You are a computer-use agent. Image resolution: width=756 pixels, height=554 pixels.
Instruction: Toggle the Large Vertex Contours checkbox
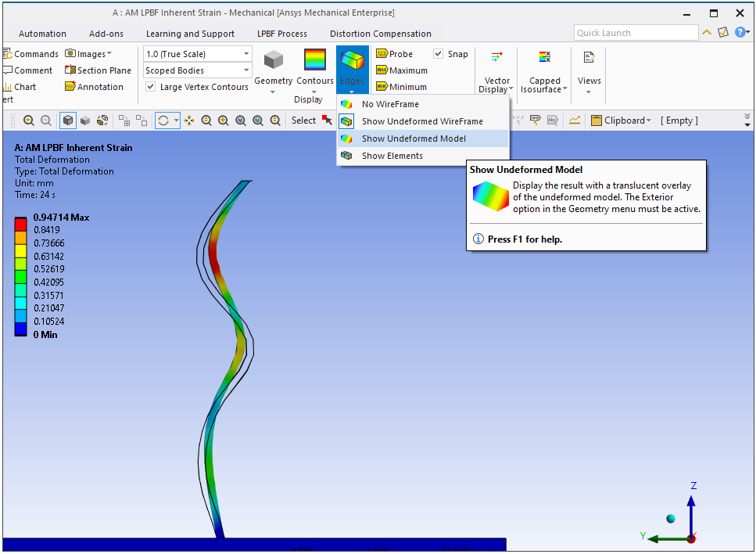[151, 87]
